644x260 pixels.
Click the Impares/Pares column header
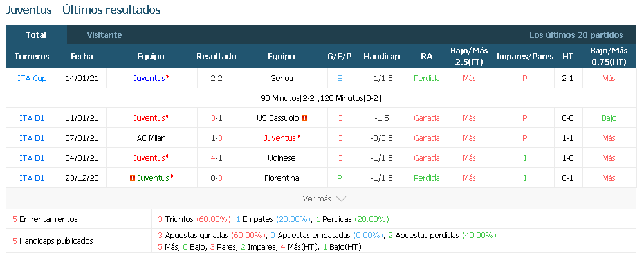pos(524,57)
